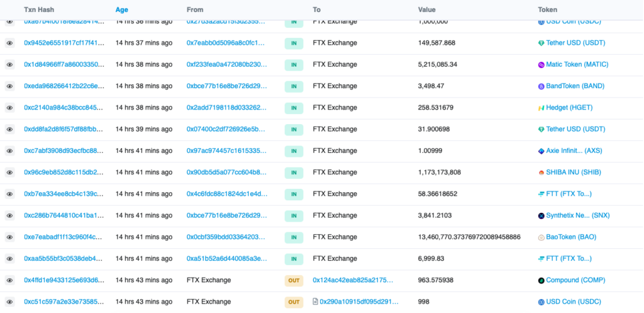
Task: Sort by the Age column header
Action: tap(121, 9)
